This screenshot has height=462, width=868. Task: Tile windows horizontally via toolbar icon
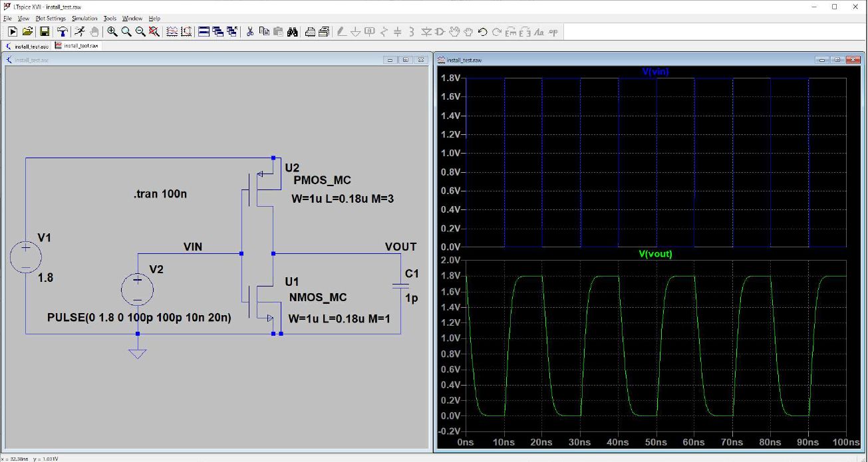click(x=204, y=31)
